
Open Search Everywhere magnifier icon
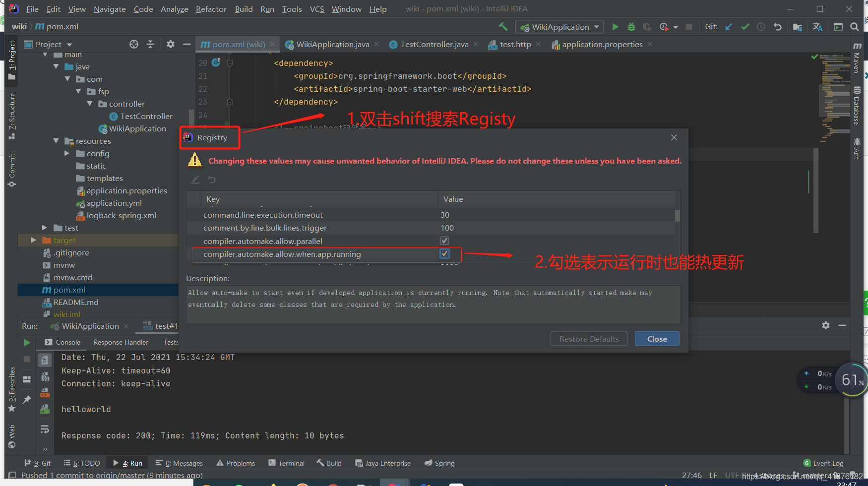pyautogui.click(x=855, y=27)
